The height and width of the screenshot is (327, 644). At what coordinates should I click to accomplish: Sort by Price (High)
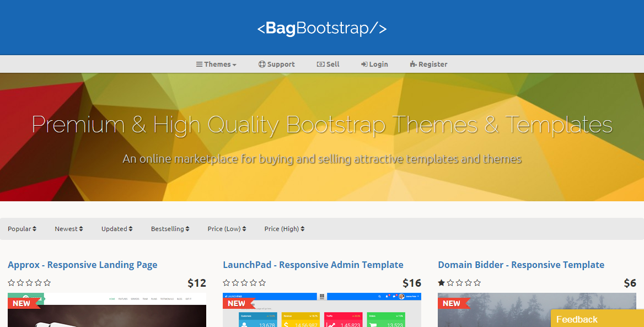284,229
